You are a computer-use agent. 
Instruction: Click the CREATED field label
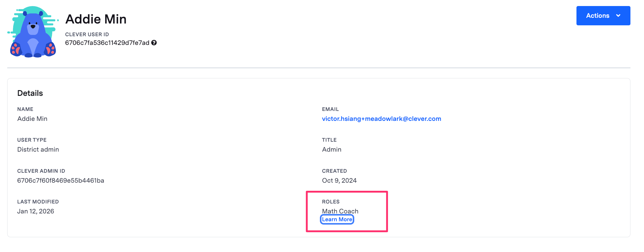click(x=334, y=171)
